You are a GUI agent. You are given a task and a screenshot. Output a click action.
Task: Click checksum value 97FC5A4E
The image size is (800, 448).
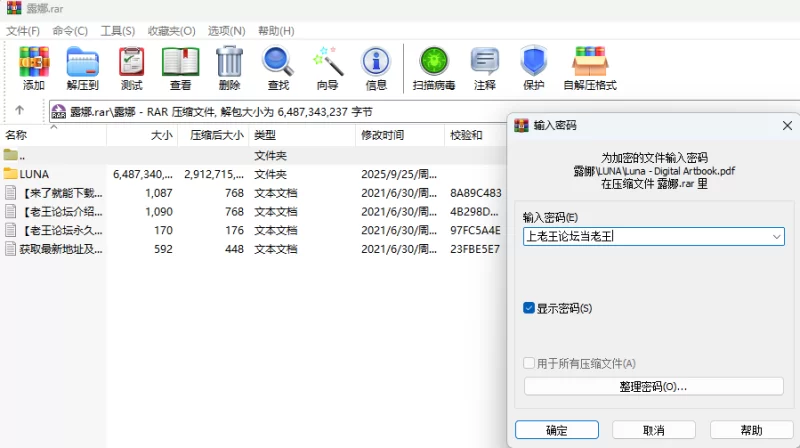[x=475, y=230]
